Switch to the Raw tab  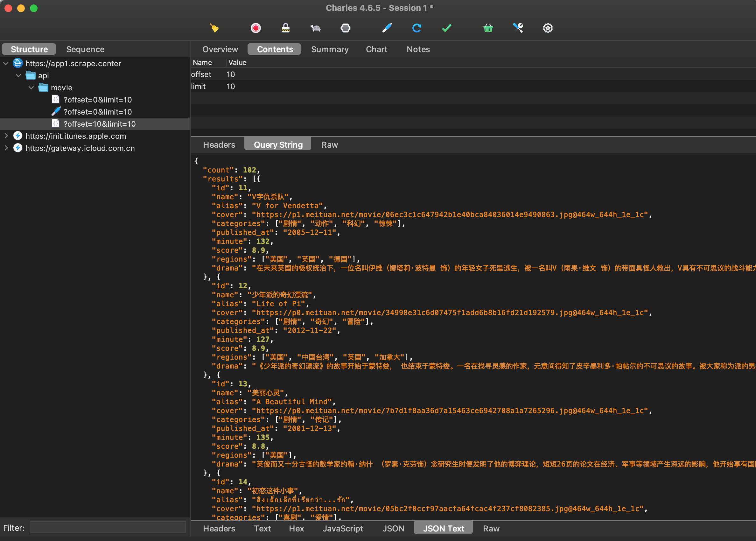pyautogui.click(x=328, y=144)
